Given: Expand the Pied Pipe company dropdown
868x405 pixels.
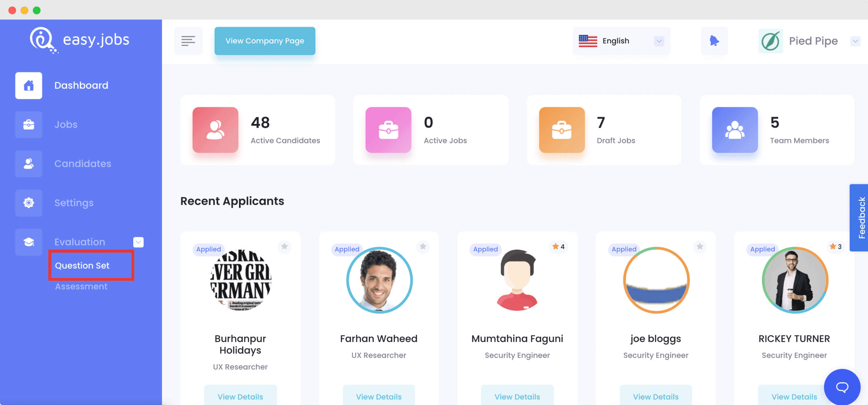Looking at the screenshot, I should 855,41.
